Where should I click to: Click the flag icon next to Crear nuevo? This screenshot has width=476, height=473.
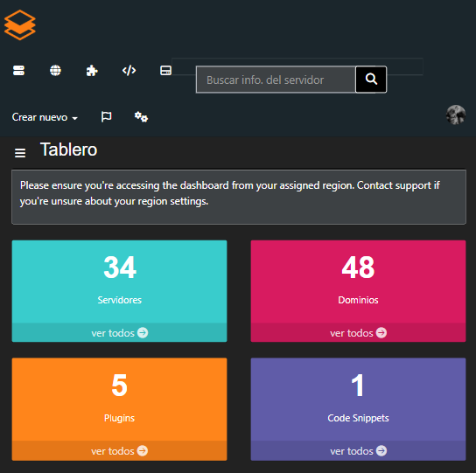(106, 117)
